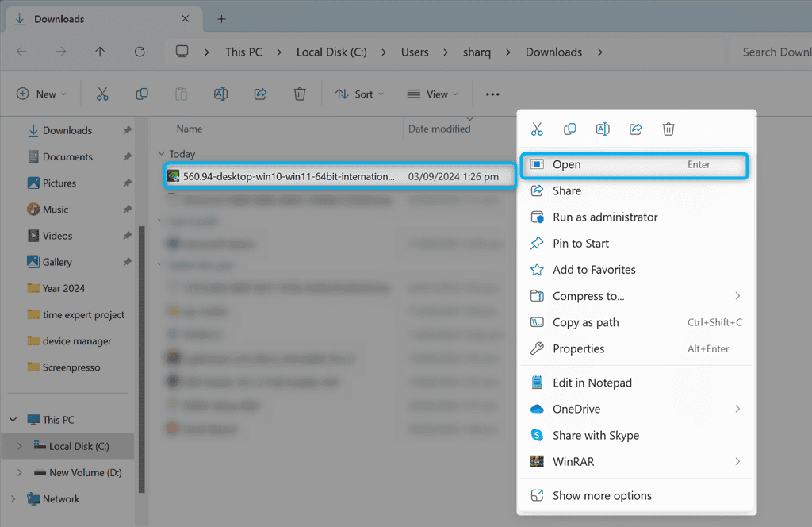The width and height of the screenshot is (812, 527).
Task: Click the chevron after Downloads in the address bar
Action: 599,52
